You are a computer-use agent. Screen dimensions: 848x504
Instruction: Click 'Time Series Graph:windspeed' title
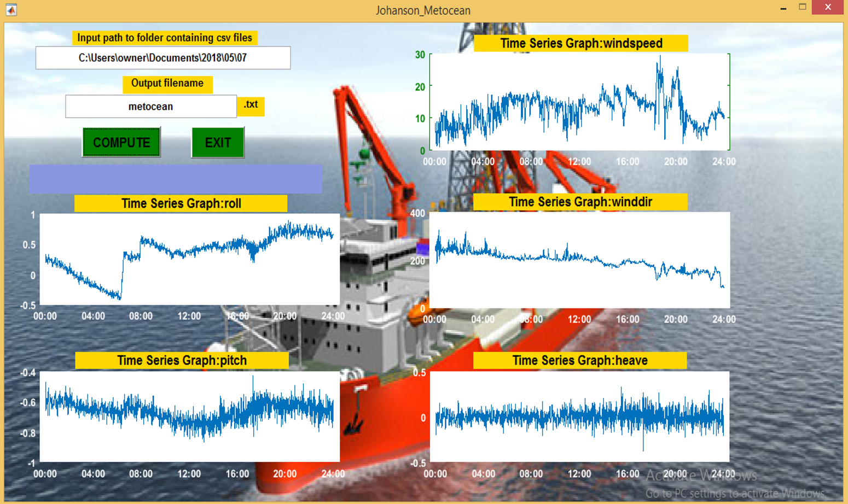(581, 43)
